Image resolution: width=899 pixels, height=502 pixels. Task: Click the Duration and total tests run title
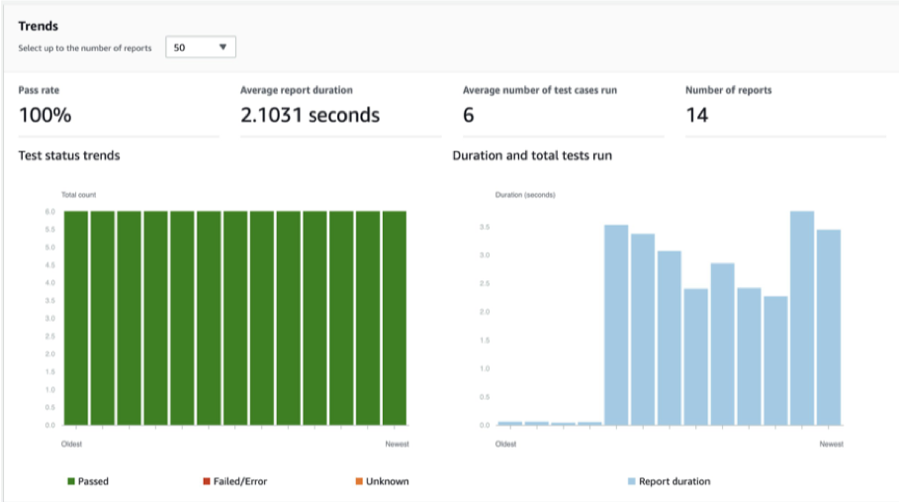pyautogui.click(x=532, y=155)
